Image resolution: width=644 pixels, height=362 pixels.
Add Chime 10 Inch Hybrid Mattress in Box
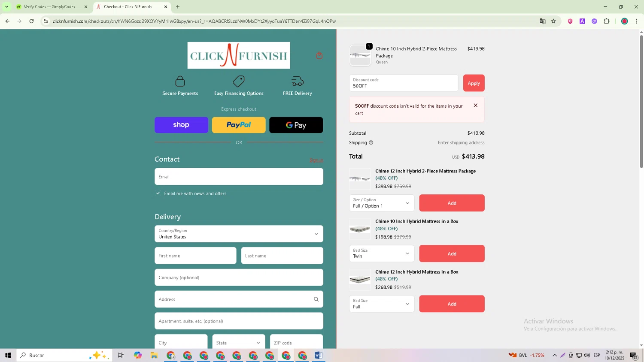[x=452, y=253]
